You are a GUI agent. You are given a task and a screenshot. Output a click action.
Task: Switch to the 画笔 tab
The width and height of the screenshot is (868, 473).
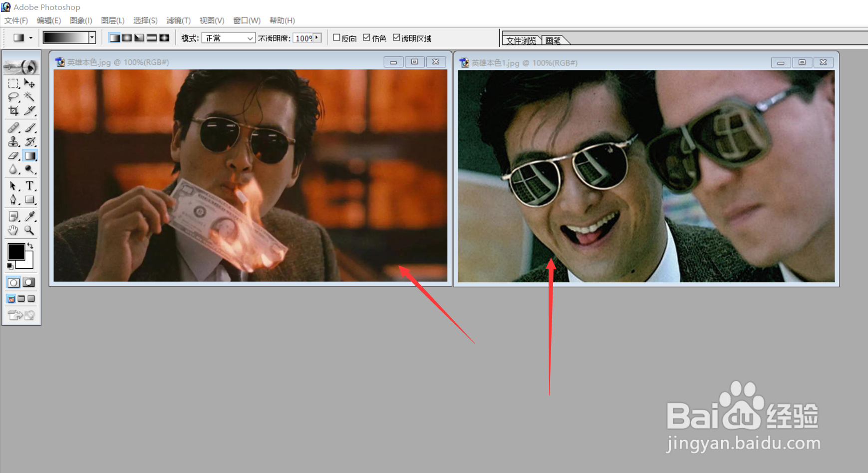pyautogui.click(x=553, y=40)
